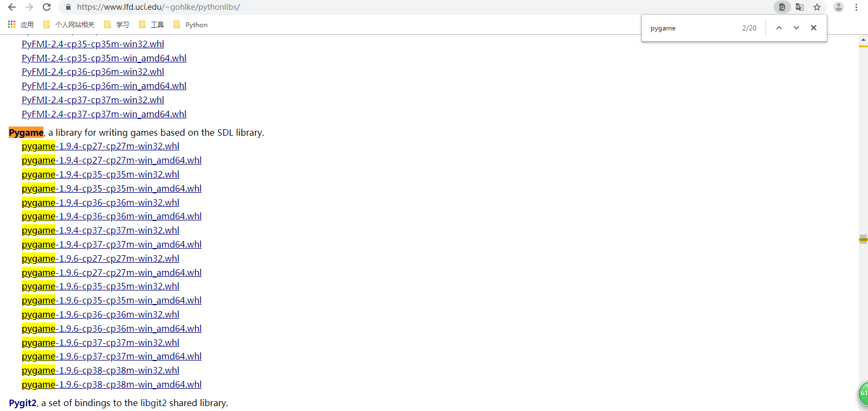Download pygame-1.9.6-cp38-cp38m-win32.whl

(100, 370)
